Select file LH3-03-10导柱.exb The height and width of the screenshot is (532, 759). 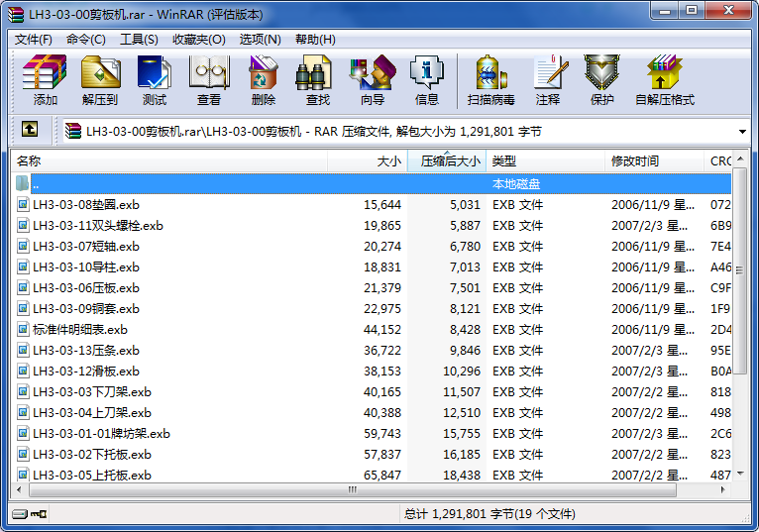[x=85, y=266]
